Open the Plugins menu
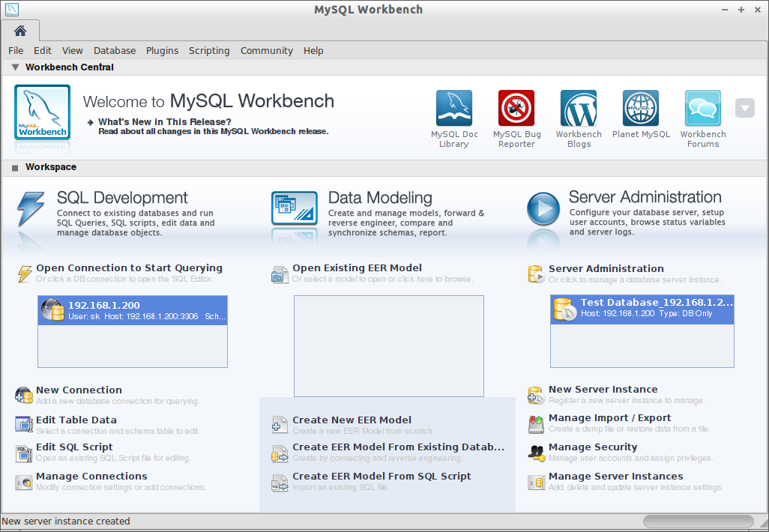769x532 pixels. (x=163, y=50)
